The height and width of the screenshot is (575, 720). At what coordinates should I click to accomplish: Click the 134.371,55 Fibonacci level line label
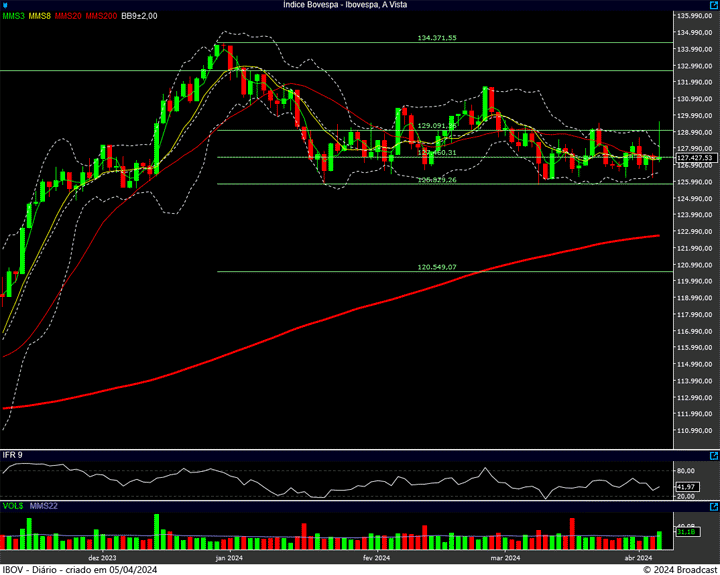(436, 38)
